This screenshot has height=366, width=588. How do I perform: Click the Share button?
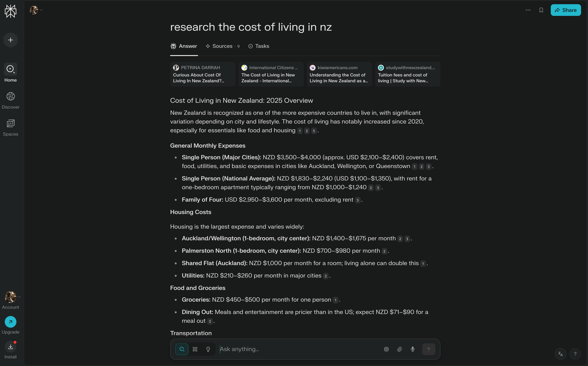(x=566, y=10)
